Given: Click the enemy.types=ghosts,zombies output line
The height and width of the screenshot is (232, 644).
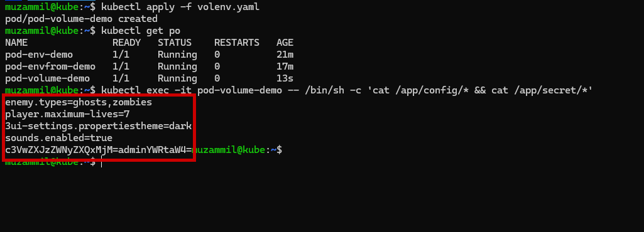Looking at the screenshot, I should pyautogui.click(x=79, y=102).
